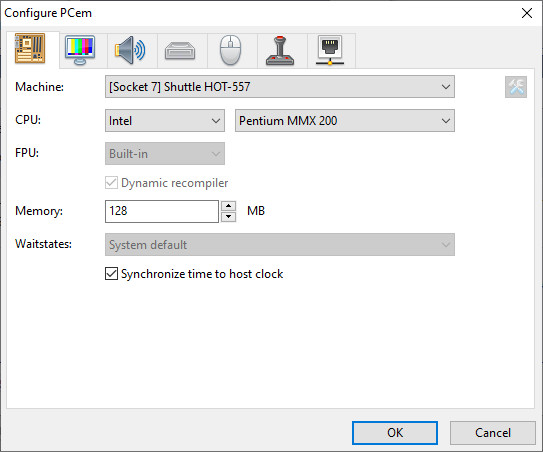Click OK to confirm configuration
The width and height of the screenshot is (543, 452).
pos(395,433)
